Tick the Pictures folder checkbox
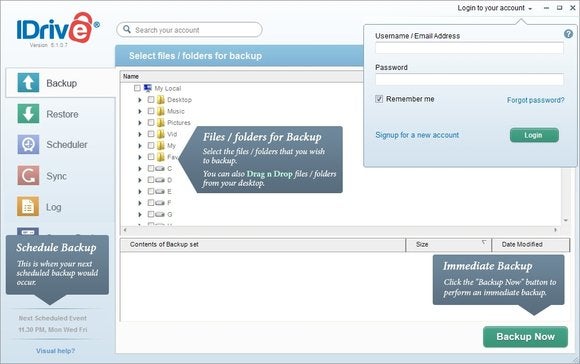Screen dimensions: 580x364 pyautogui.click(x=151, y=122)
